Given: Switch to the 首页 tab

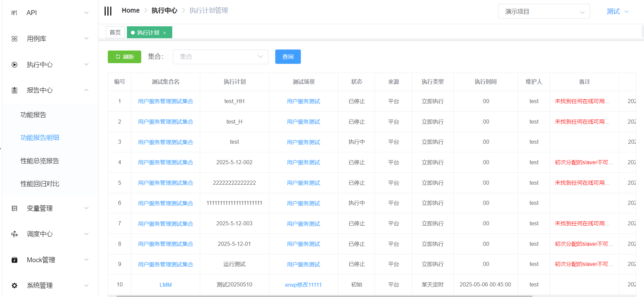Looking at the screenshot, I should pyautogui.click(x=115, y=32).
